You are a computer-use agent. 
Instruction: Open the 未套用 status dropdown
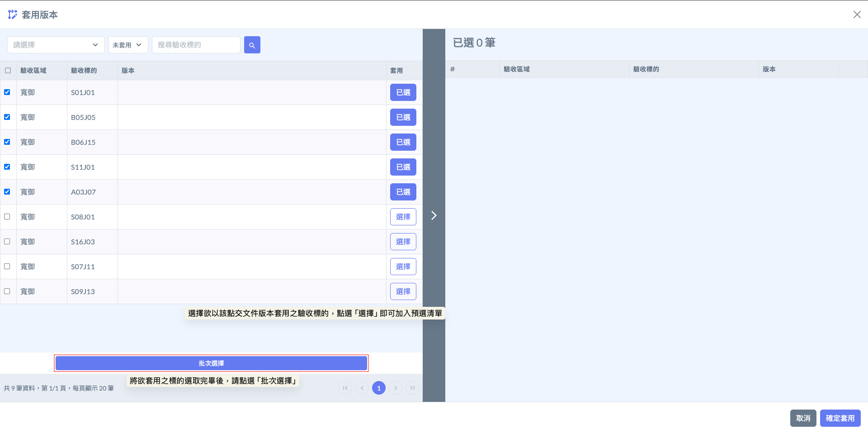pos(128,45)
